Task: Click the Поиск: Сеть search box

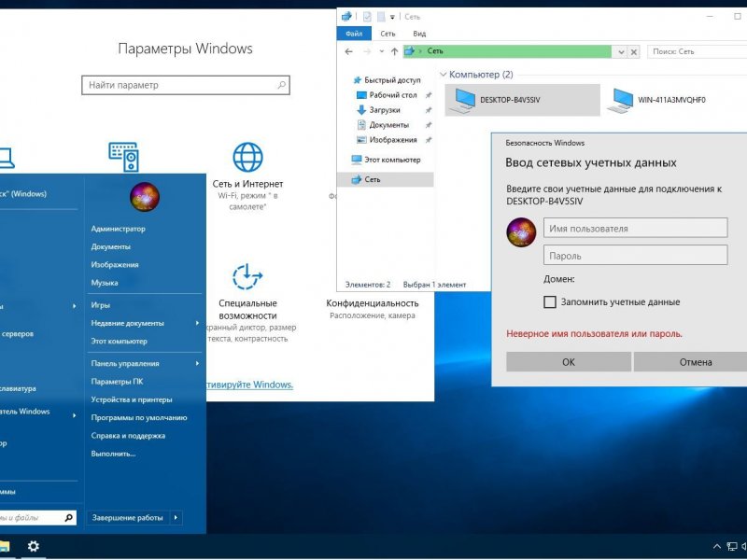Action: click(697, 51)
